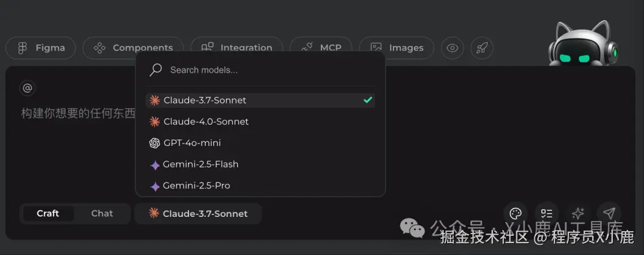Select GPT-4o-mini from the list

click(x=192, y=143)
